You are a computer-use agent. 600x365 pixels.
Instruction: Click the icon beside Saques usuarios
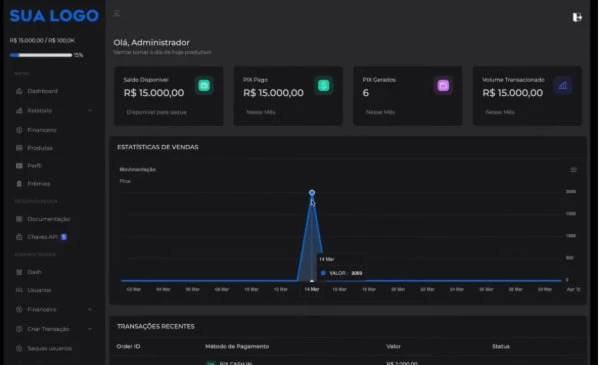pyautogui.click(x=19, y=349)
